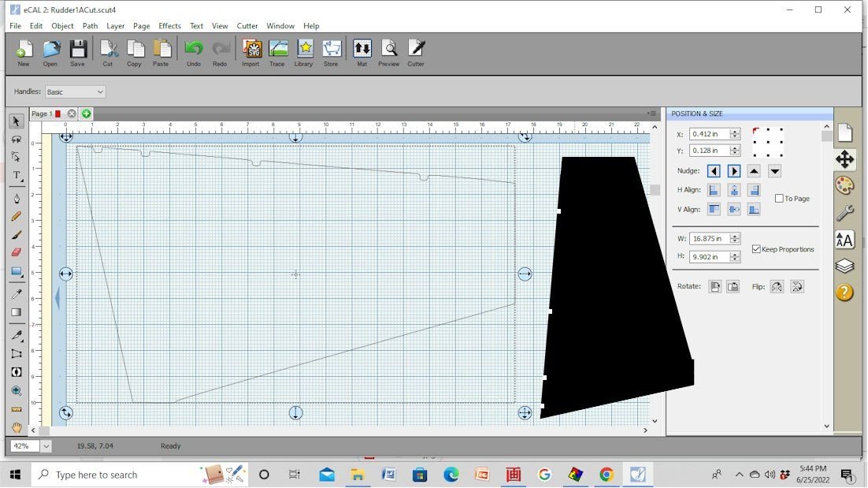This screenshot has height=488, width=868.
Task: Nudge selection left
Action: (714, 171)
